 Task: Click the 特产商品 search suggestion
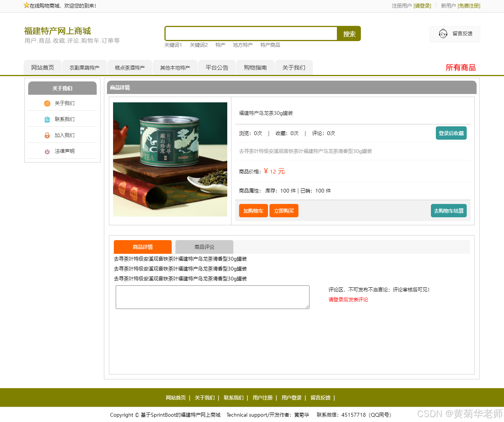tap(270, 45)
